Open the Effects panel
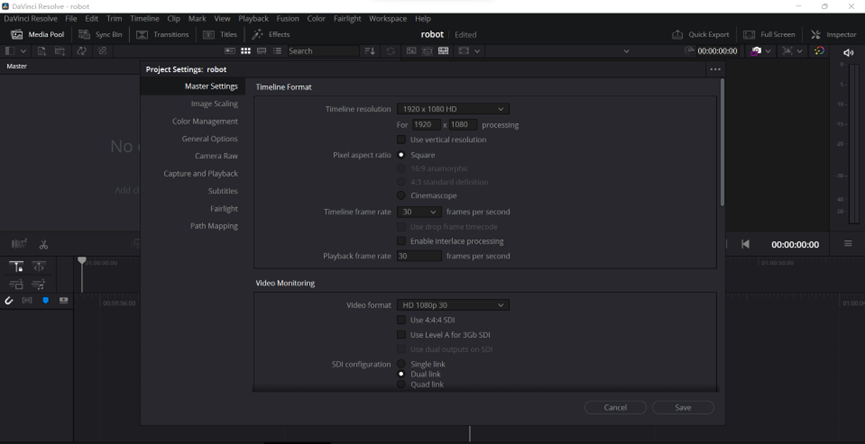Viewport: 865px width, 444px height. pos(271,34)
